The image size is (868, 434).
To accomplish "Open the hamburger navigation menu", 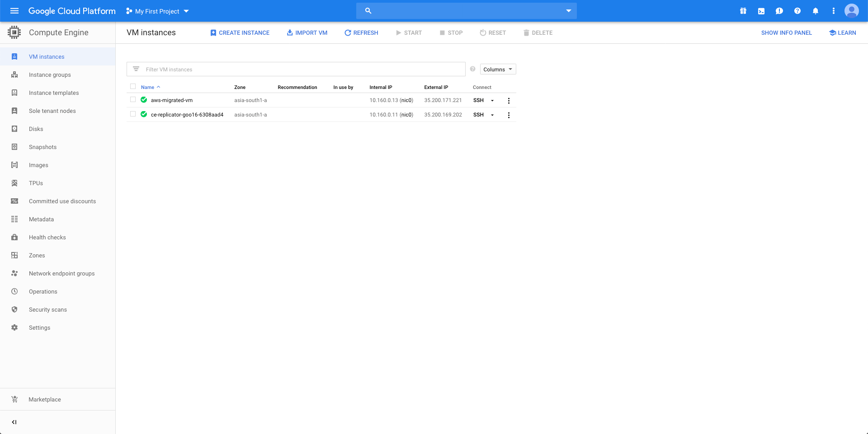I will (x=14, y=11).
